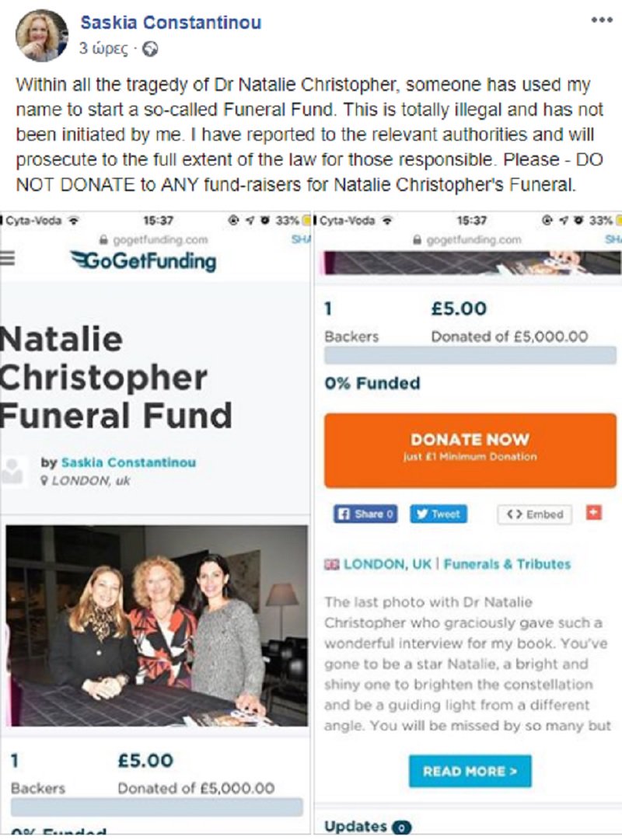Click the campaign author Saskia Constantinou link

coord(128,462)
